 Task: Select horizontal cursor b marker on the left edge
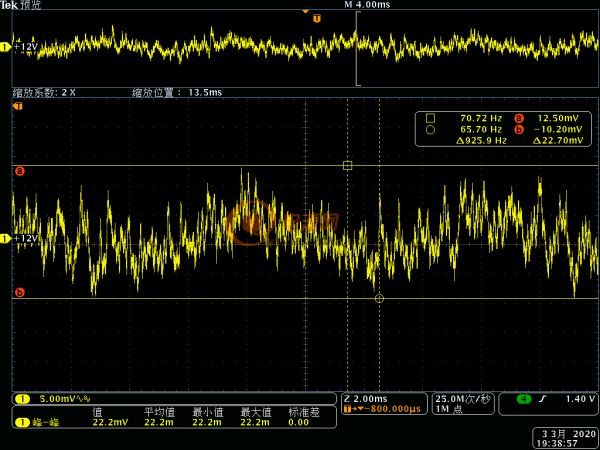tap(20, 293)
